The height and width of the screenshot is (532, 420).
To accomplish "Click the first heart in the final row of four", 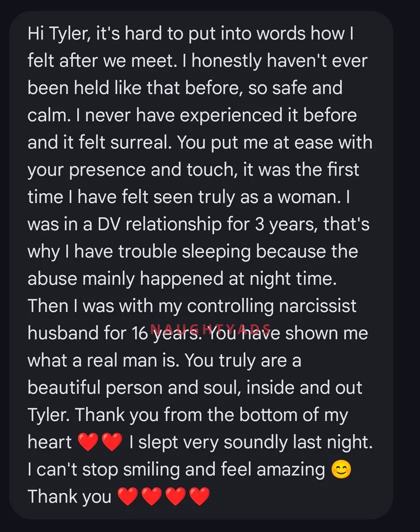I will (x=127, y=497).
